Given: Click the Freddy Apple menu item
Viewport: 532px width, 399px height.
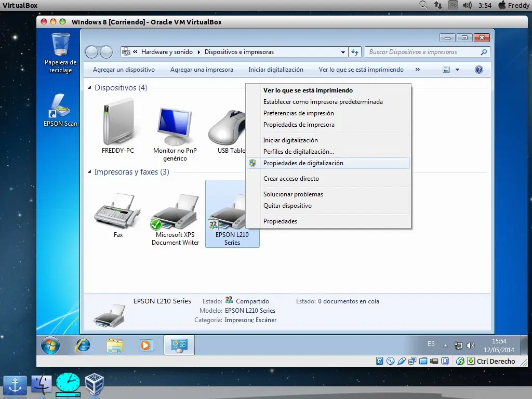Looking at the screenshot, I should 514,5.
